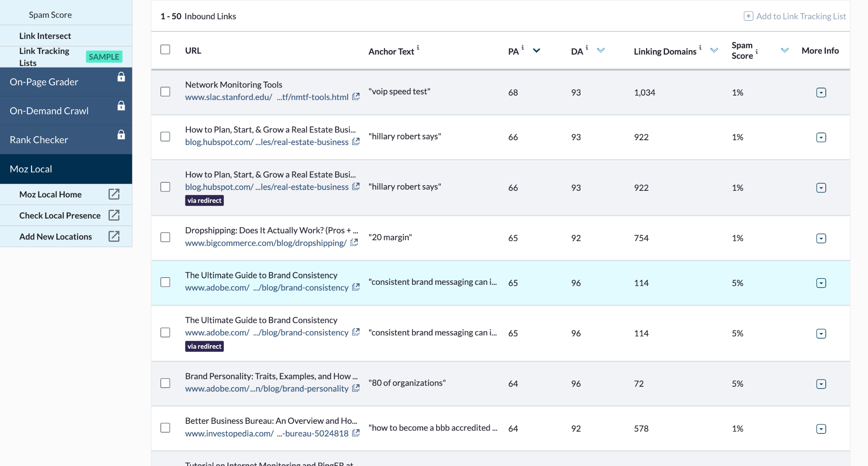
Task: Open Add New Locations external link
Action: tap(114, 236)
